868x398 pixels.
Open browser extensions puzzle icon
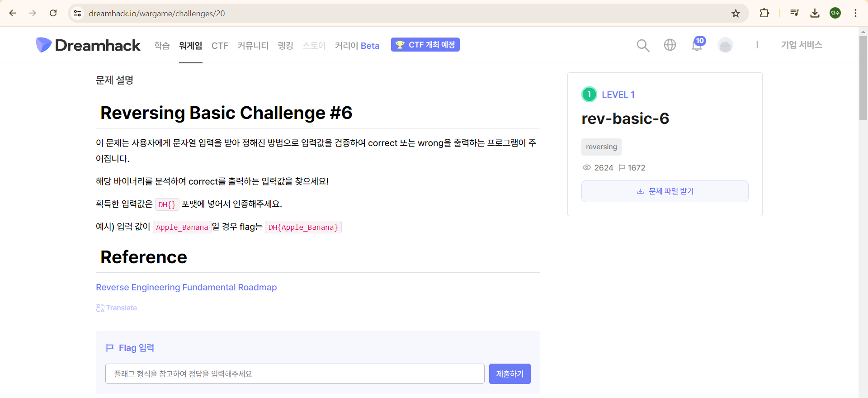click(764, 13)
